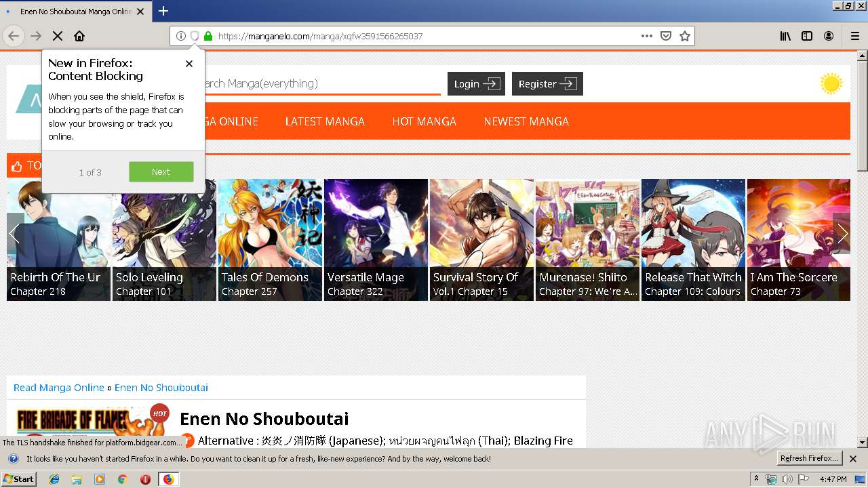The width and height of the screenshot is (868, 488).
Task: Show site information icon in address bar
Action: tap(181, 36)
